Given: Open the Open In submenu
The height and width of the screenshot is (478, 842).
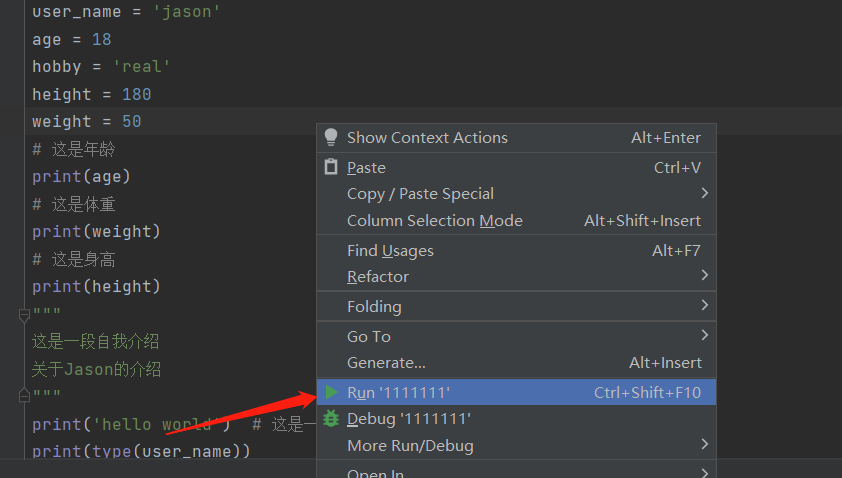Looking at the screenshot, I should 375,472.
